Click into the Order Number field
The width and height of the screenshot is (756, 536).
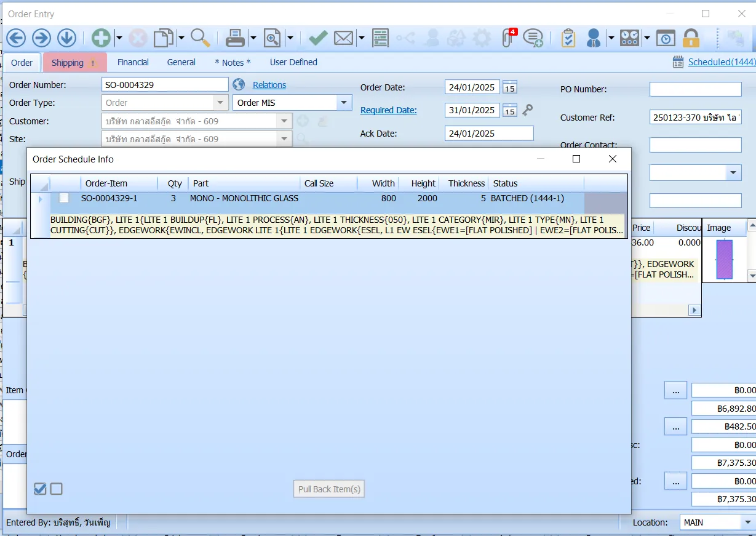[165, 84]
